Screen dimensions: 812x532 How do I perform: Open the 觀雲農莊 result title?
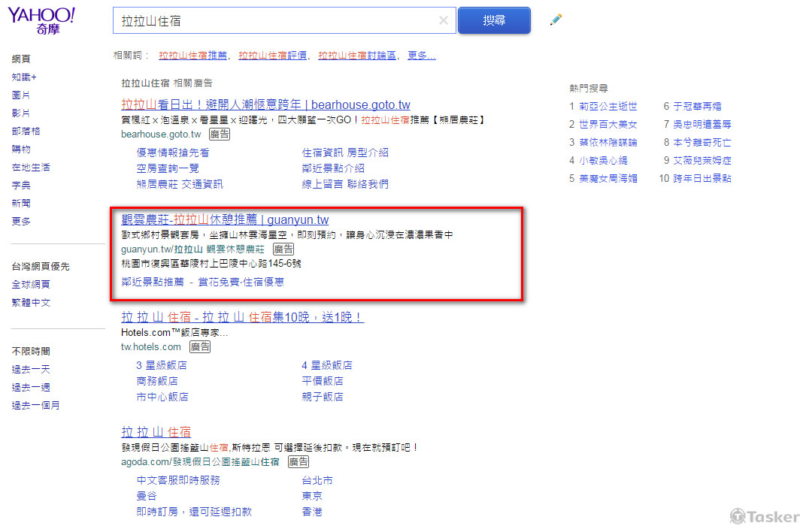[226, 219]
